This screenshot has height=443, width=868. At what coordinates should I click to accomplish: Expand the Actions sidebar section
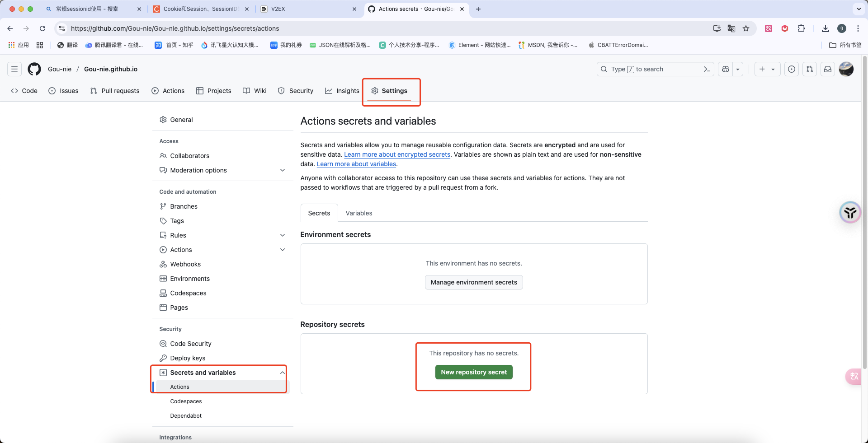point(222,250)
